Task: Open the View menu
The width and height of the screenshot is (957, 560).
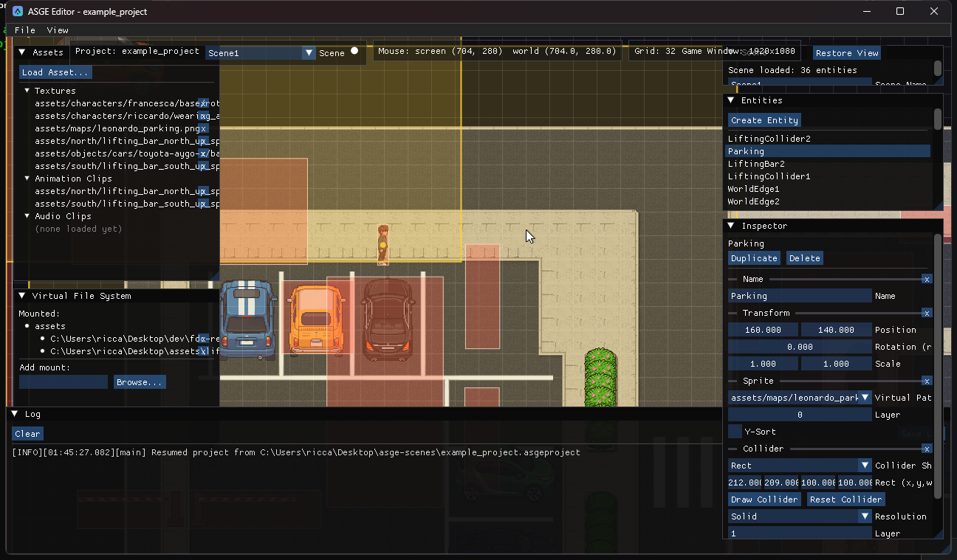Action: tap(58, 30)
